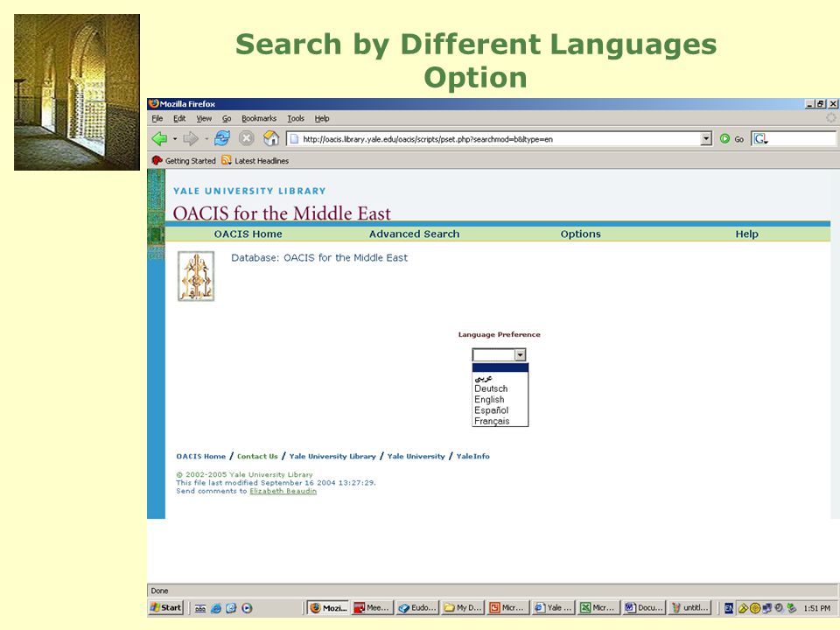Open Help in the OACIS navigation bar
The width and height of the screenshot is (840, 630).
coord(746,234)
